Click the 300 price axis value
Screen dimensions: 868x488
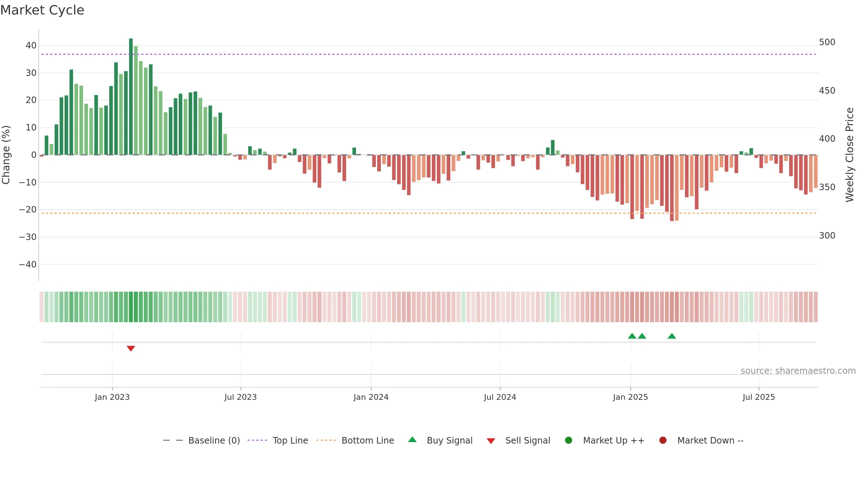click(827, 236)
